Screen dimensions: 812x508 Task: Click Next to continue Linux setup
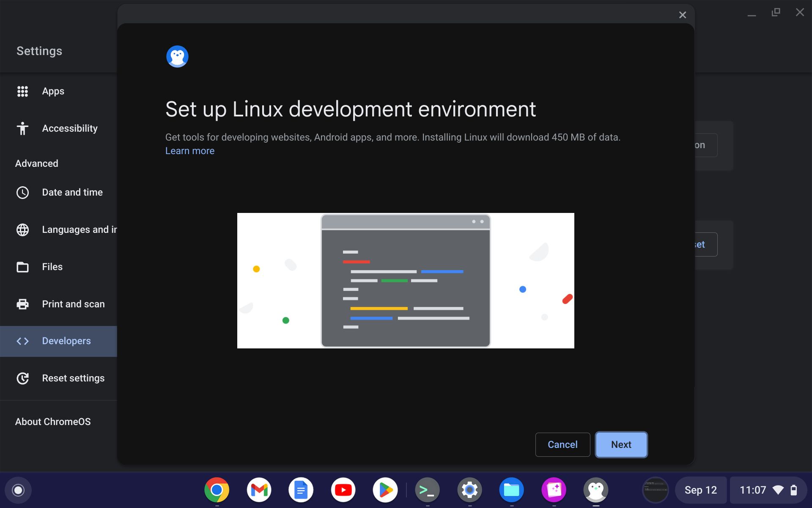(621, 444)
